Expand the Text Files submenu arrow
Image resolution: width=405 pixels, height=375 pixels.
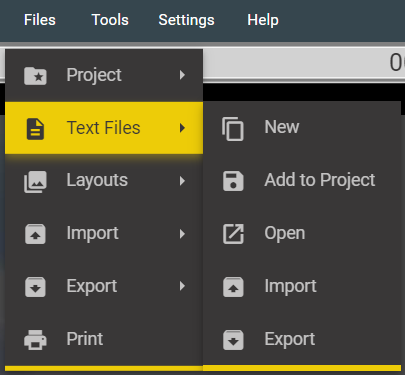[x=182, y=128]
